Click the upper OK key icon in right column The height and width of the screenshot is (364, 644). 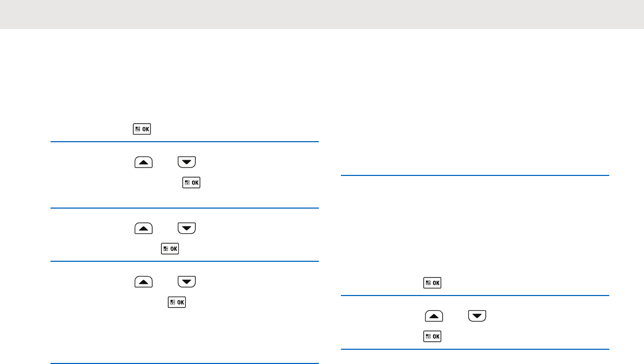(433, 283)
